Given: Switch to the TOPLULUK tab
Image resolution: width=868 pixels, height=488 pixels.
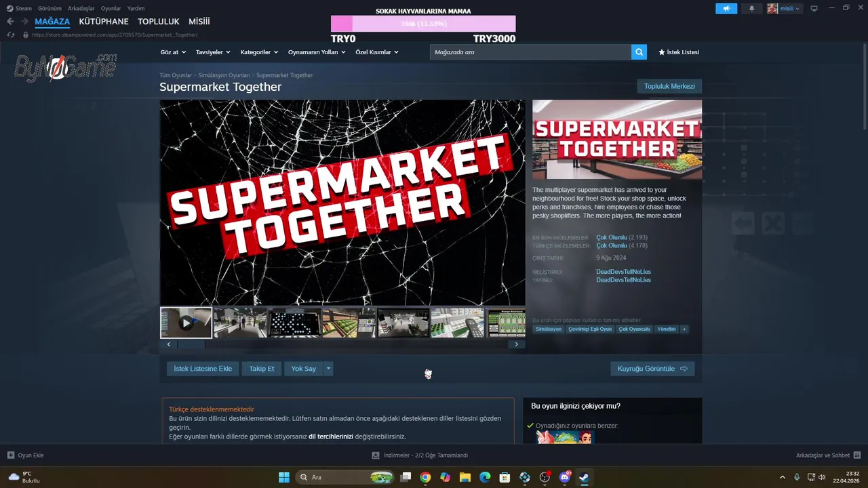Looking at the screenshot, I should (x=159, y=22).
